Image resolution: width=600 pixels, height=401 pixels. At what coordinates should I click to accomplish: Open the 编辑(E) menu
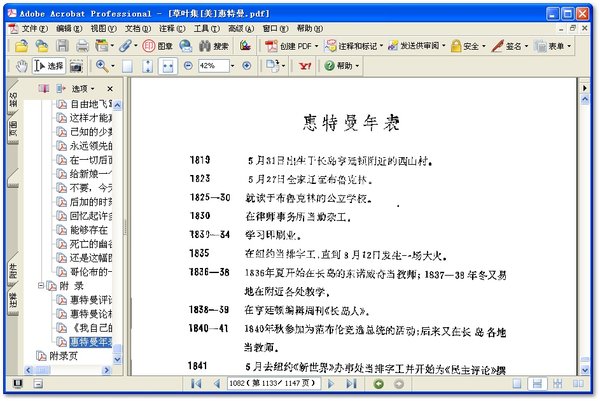pos(69,29)
